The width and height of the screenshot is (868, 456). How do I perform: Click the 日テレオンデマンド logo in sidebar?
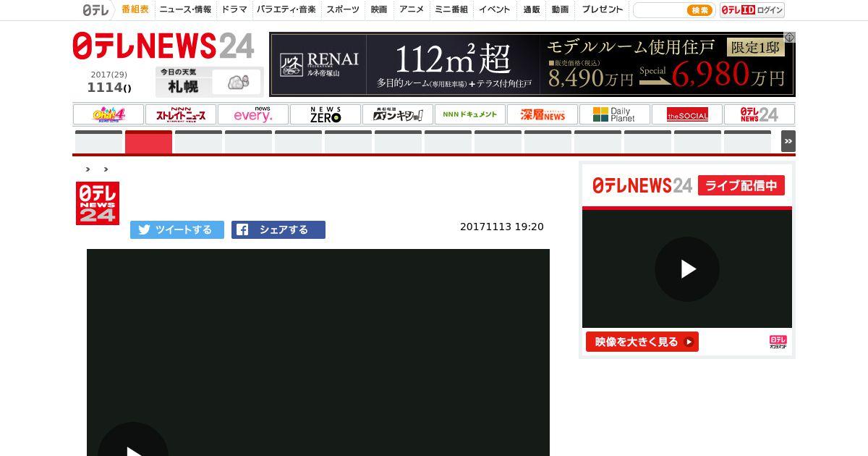(778, 342)
